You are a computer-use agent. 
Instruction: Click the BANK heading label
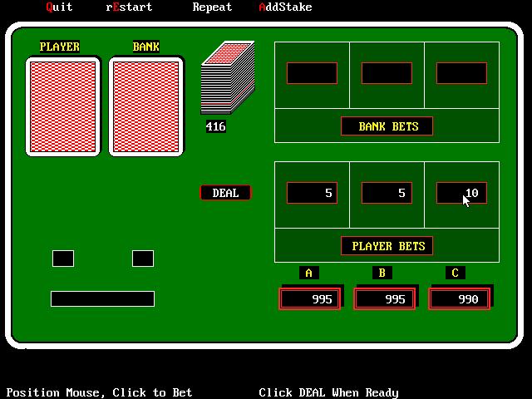pos(146,47)
